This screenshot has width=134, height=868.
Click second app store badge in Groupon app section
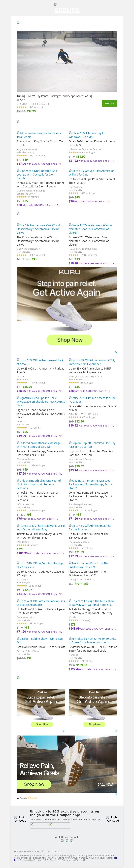click(59, 825)
